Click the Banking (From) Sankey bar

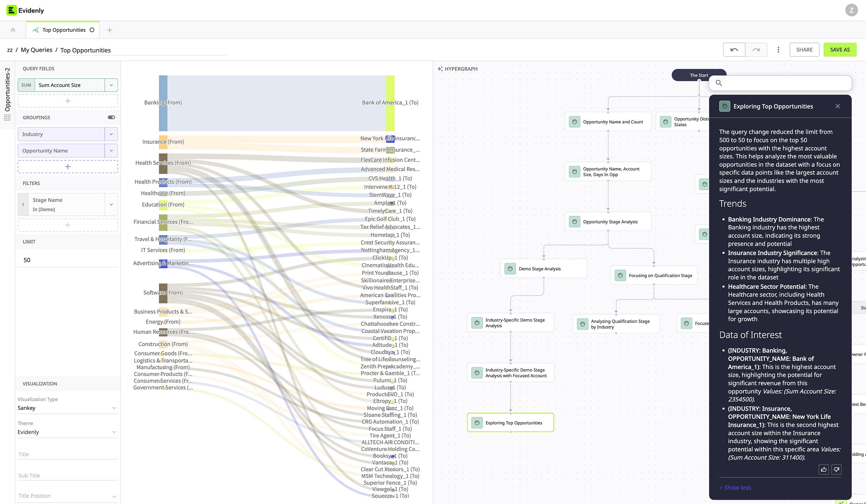[x=163, y=103]
